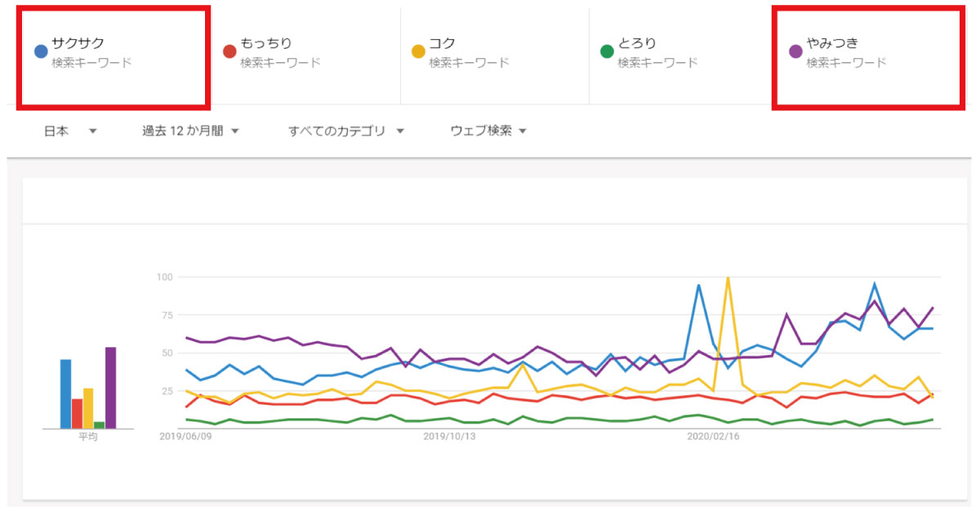Click the blue average bar
The image size is (980, 507).
pyautogui.click(x=65, y=394)
